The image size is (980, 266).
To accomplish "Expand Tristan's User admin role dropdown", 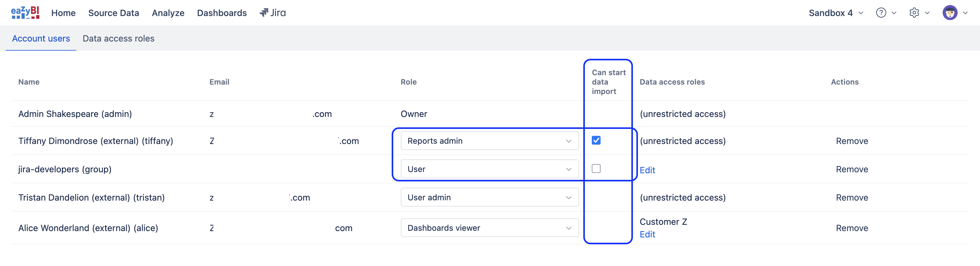I will tap(489, 197).
